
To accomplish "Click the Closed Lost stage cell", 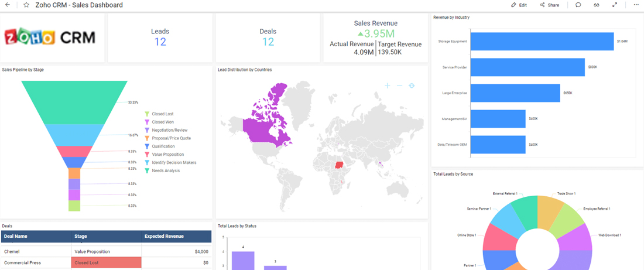I will pyautogui.click(x=107, y=262).
